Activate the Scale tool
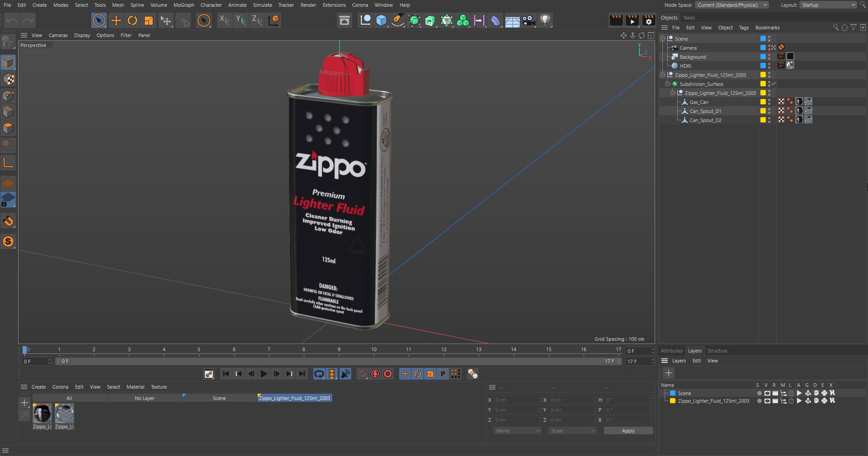This screenshot has width=868, height=456. (148, 20)
